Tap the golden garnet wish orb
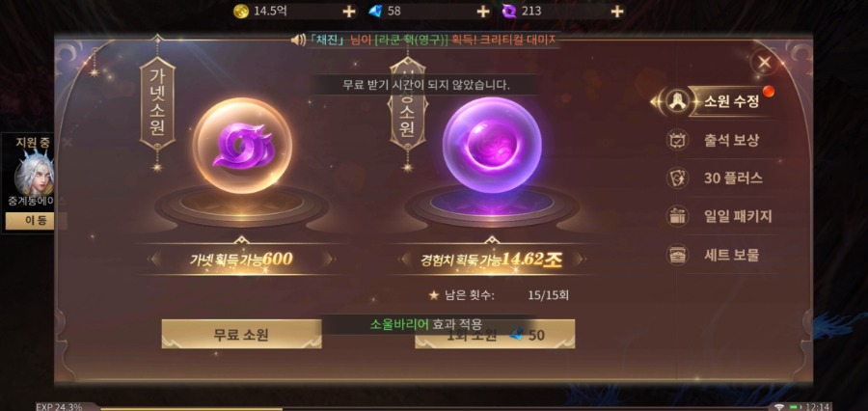The image size is (868, 411). (x=242, y=147)
